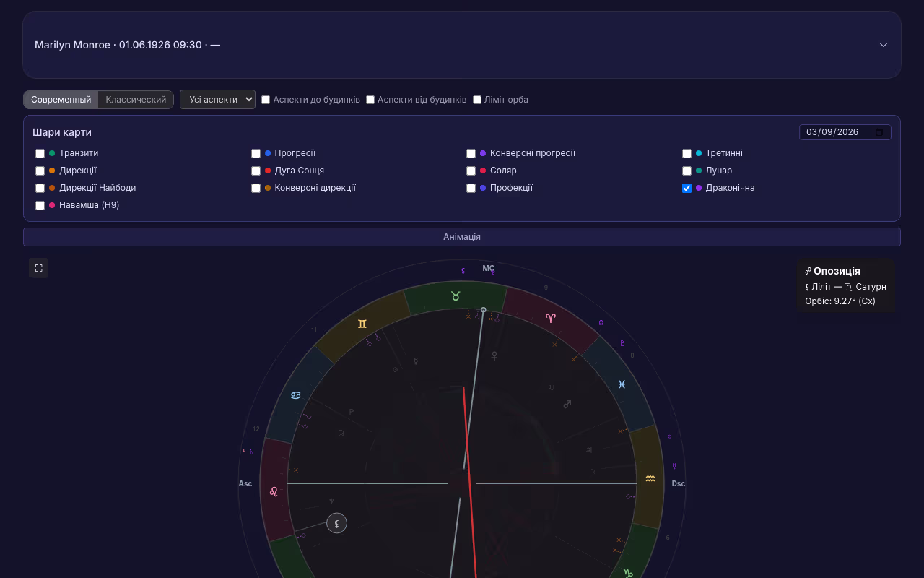Click the fullscreen chart icon
Screen dimensions: 924x578
point(39,268)
